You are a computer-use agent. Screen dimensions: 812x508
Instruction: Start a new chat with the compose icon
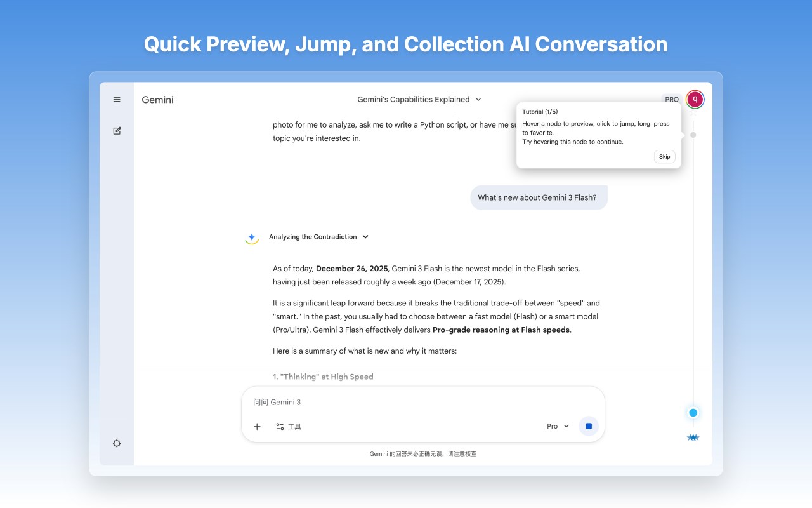point(117,131)
